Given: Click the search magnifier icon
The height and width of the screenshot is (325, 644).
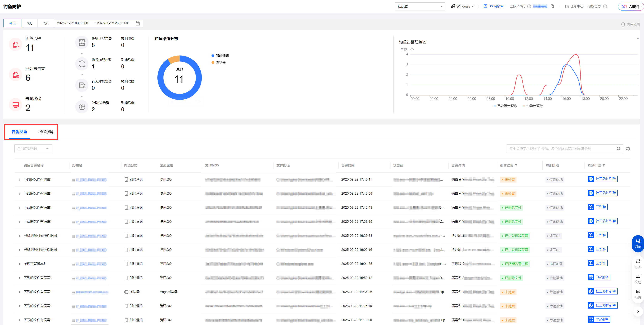Looking at the screenshot, I should click(x=618, y=149).
